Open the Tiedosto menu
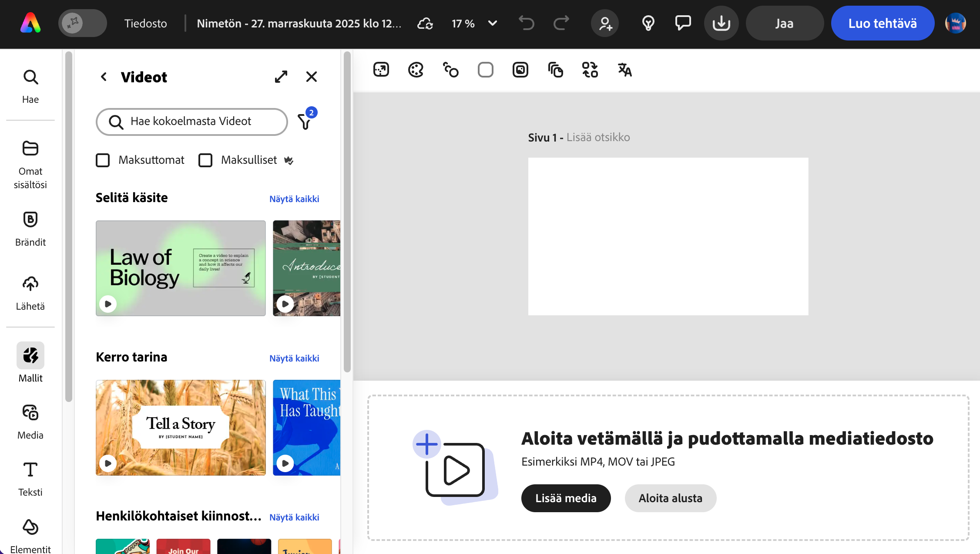Image resolution: width=980 pixels, height=554 pixels. 145,23
